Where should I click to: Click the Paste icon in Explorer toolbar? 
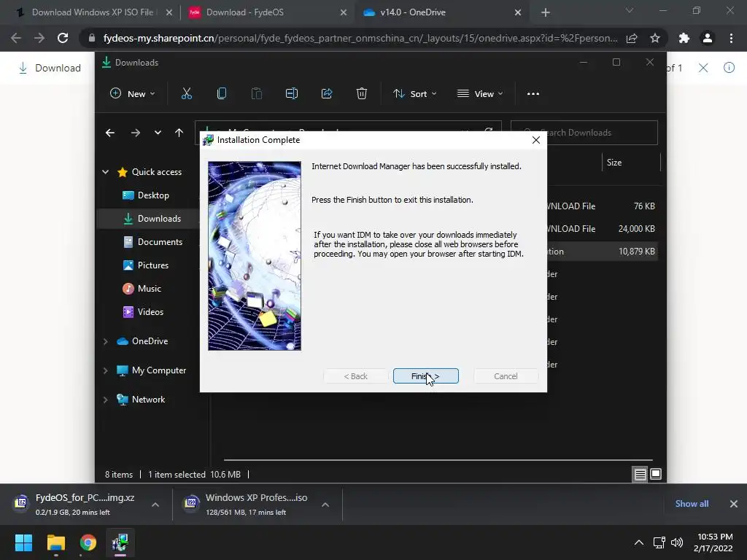click(x=256, y=94)
